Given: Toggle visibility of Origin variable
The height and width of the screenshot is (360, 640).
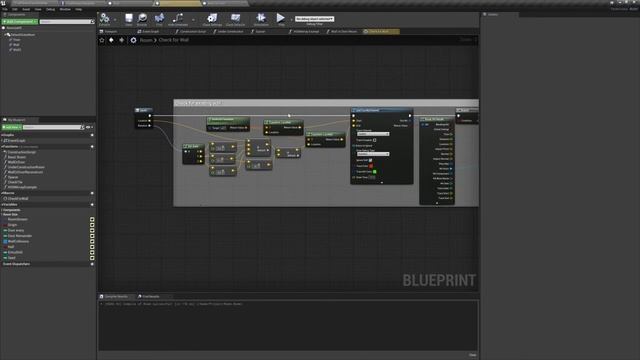Looking at the screenshot, I should point(92,225).
